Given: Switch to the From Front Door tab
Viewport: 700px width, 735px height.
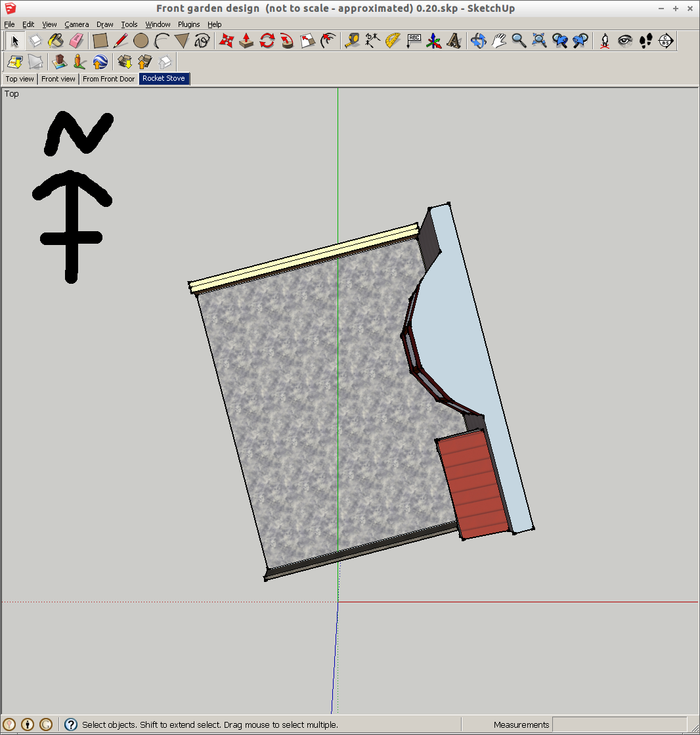Looking at the screenshot, I should tap(108, 79).
